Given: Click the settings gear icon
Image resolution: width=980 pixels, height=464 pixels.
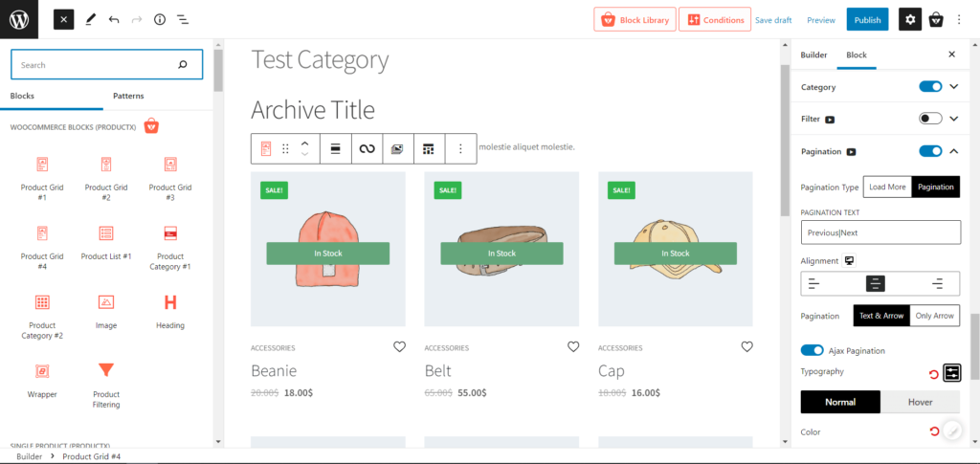Looking at the screenshot, I should (910, 19).
